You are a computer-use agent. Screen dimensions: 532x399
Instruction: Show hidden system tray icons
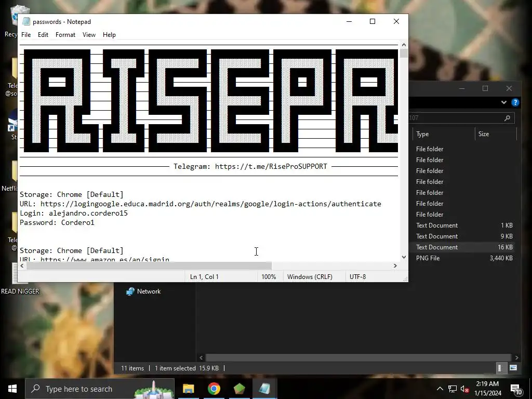[440, 389]
